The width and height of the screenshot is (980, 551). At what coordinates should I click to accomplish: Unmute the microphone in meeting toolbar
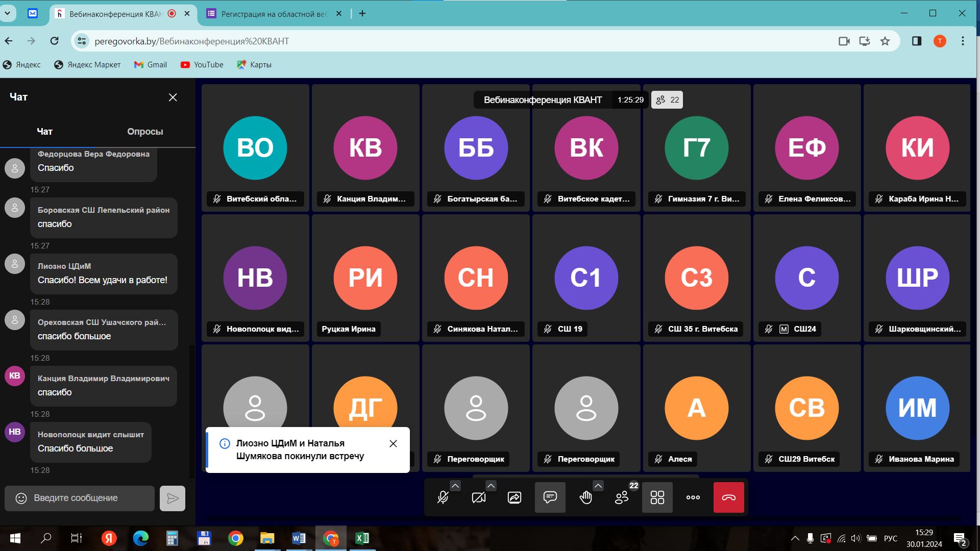[x=443, y=497]
